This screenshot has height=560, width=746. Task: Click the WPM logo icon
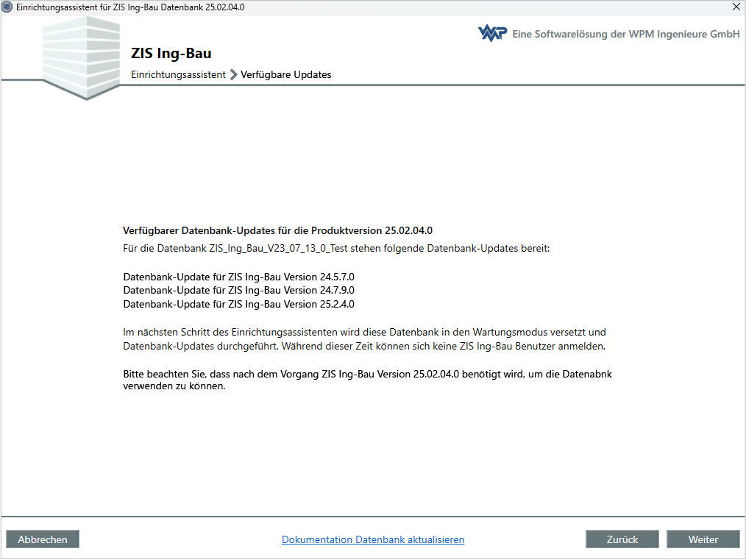pyautogui.click(x=492, y=33)
